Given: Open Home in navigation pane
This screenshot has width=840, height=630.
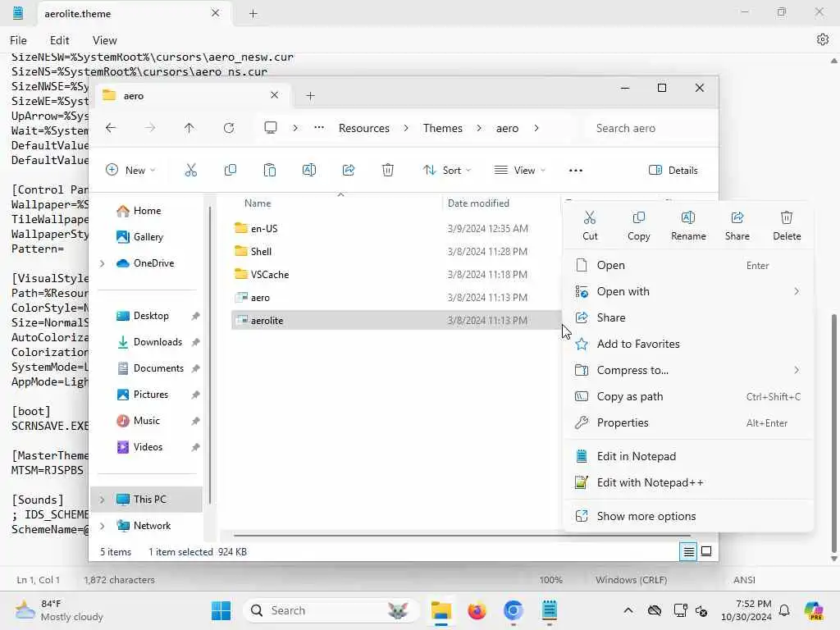Looking at the screenshot, I should 147,211.
